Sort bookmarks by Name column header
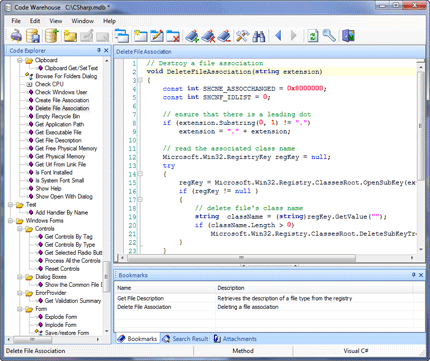This screenshot has width=430, height=361. [165, 288]
